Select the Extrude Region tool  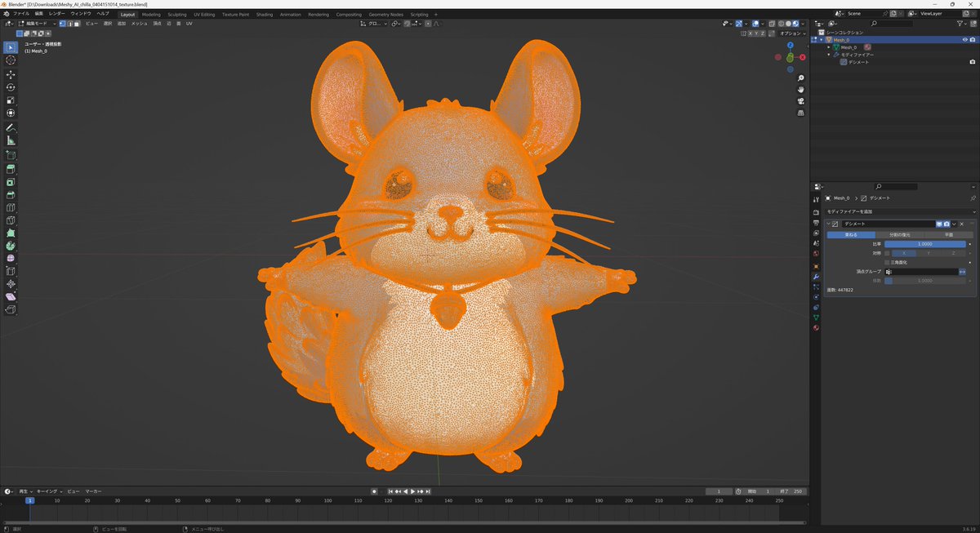(11, 169)
